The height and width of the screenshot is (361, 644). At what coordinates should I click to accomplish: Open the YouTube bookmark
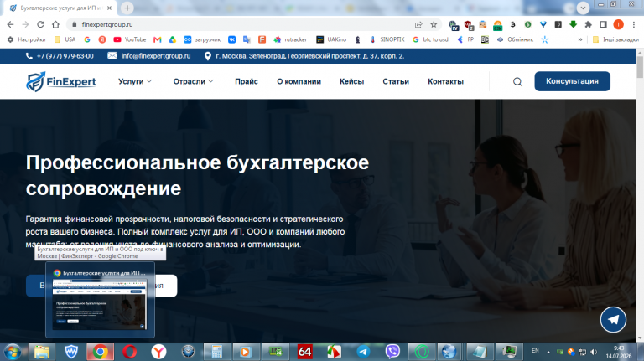click(129, 39)
